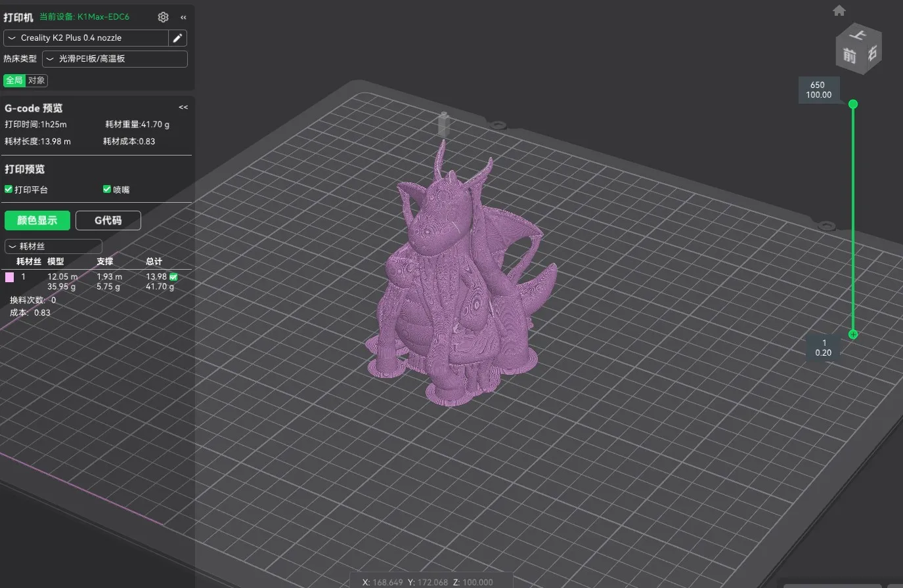Click the 打印时间:1h25m text
The width and height of the screenshot is (903, 588).
click(x=35, y=124)
